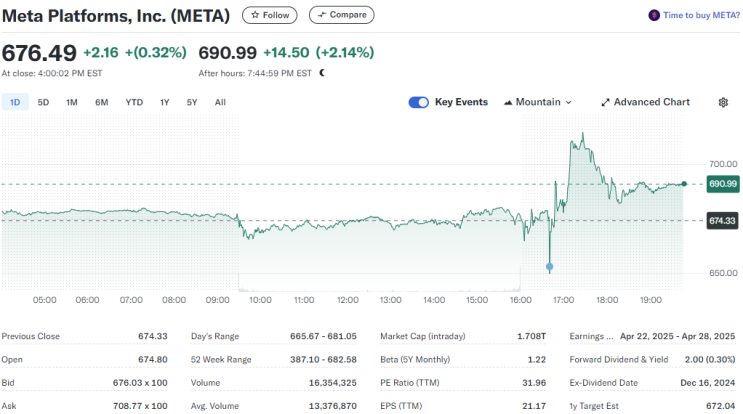
Task: Click the chart settings gear icon
Action: tap(724, 102)
